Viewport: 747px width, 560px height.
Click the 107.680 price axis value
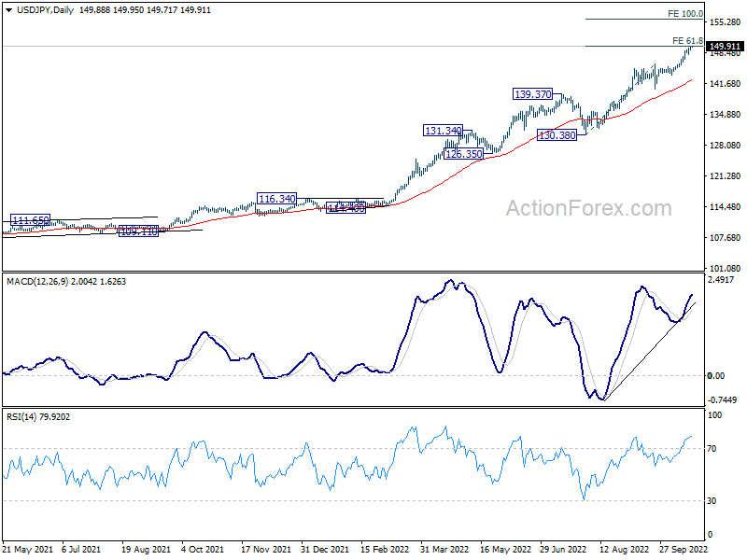coord(725,238)
